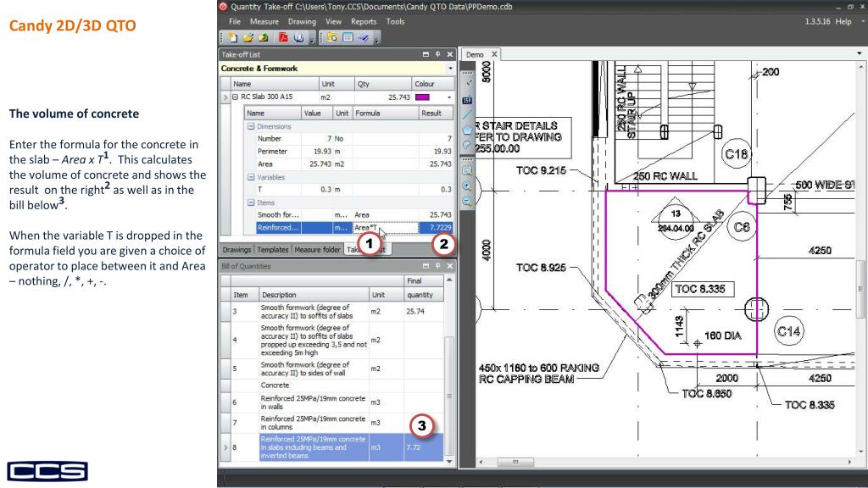Collapse the RC Slab 300 A15 row

(x=236, y=97)
